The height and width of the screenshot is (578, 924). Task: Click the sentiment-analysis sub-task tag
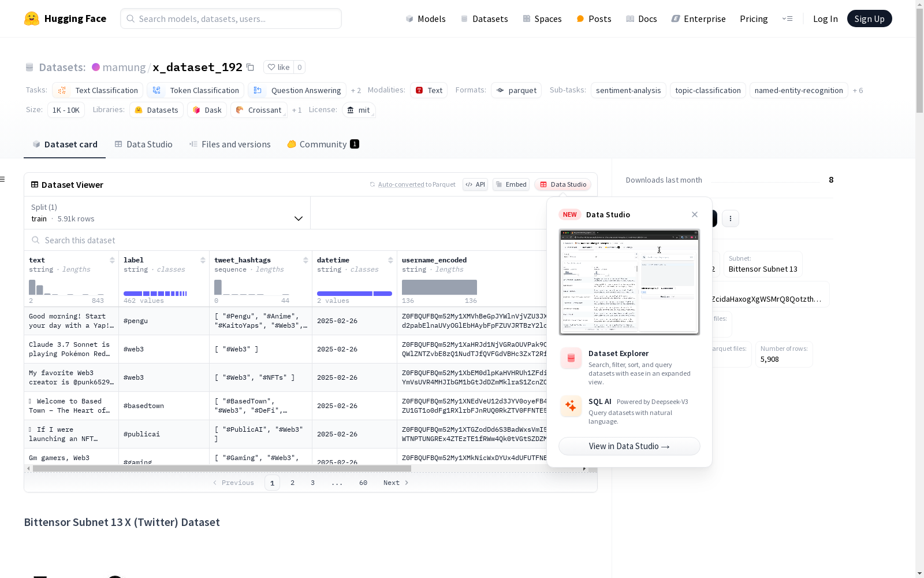(x=628, y=91)
